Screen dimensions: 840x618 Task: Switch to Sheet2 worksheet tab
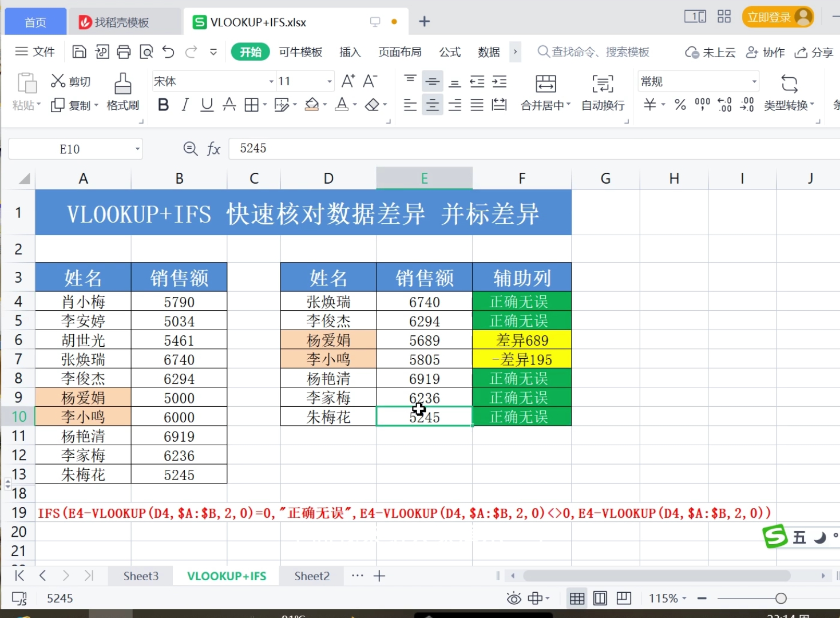tap(312, 576)
